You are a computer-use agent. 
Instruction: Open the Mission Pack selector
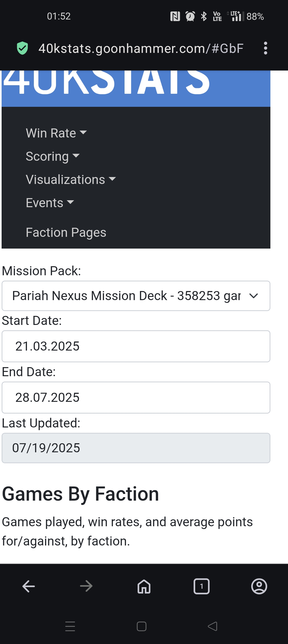pyautogui.click(x=136, y=296)
